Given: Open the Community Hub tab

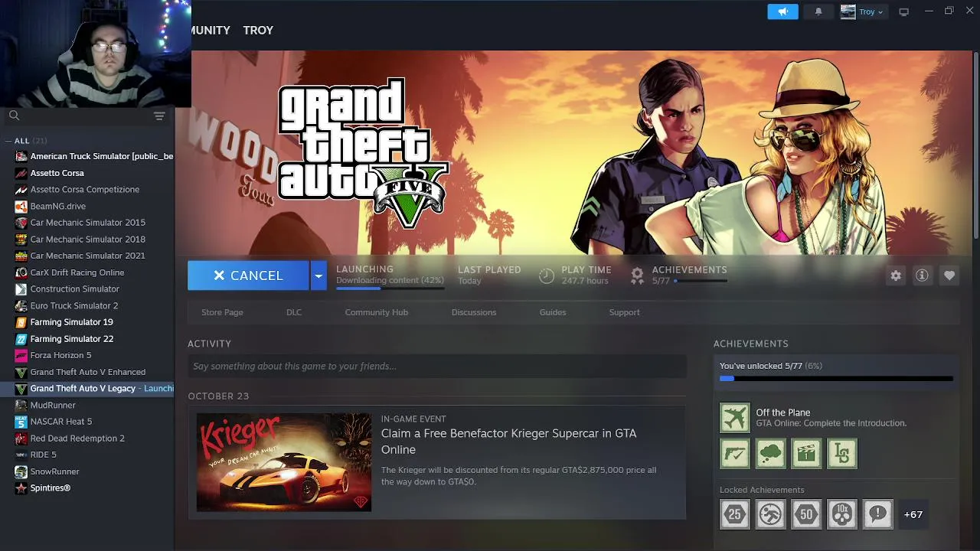Looking at the screenshot, I should coord(377,312).
